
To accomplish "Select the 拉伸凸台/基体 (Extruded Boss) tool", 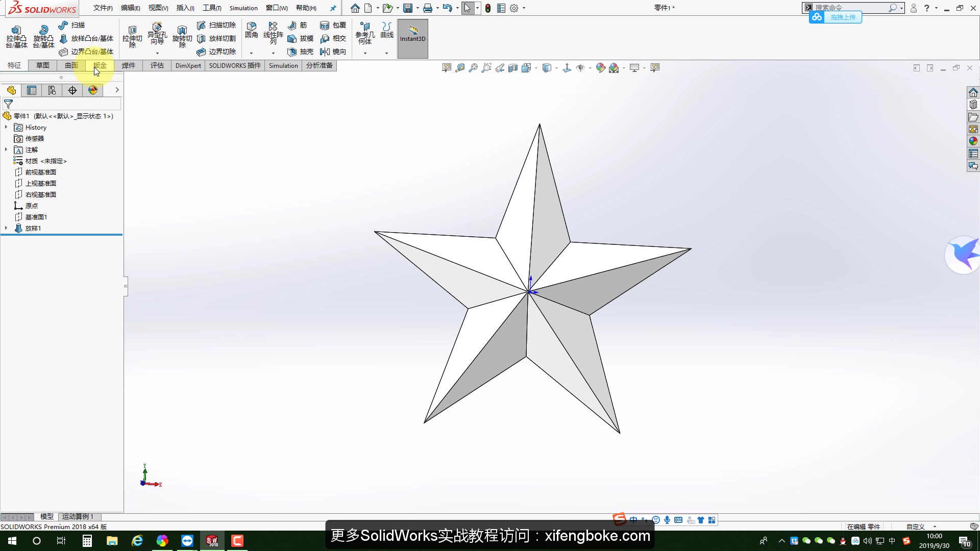I will tap(16, 37).
